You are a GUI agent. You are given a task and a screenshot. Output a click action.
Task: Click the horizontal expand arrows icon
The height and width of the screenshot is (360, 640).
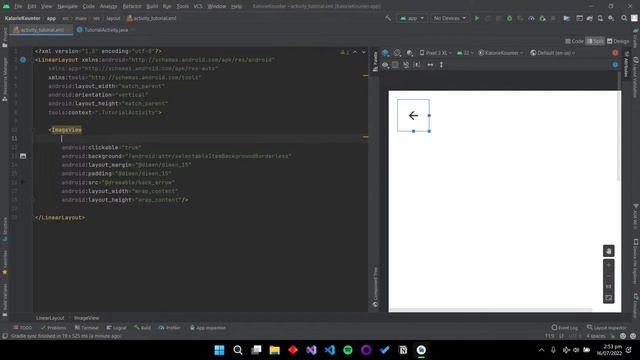coord(430,65)
